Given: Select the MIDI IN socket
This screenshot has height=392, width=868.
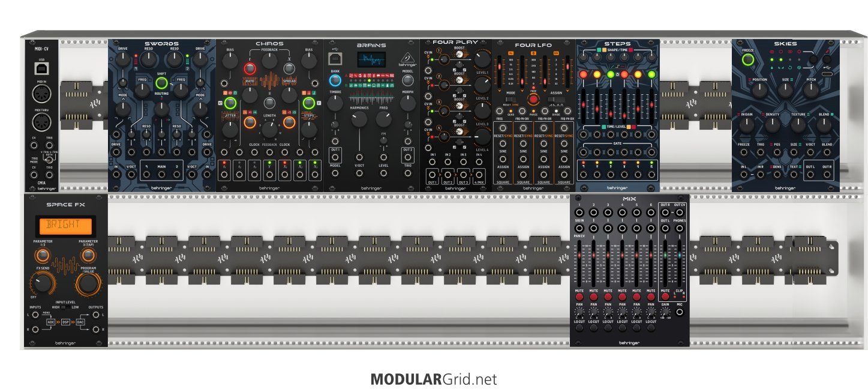Looking at the screenshot, I should 41,95.
